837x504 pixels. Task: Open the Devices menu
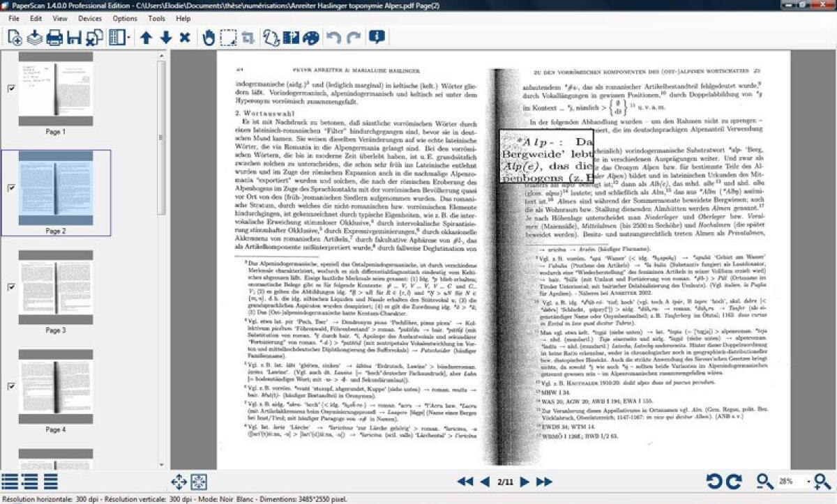pyautogui.click(x=90, y=19)
